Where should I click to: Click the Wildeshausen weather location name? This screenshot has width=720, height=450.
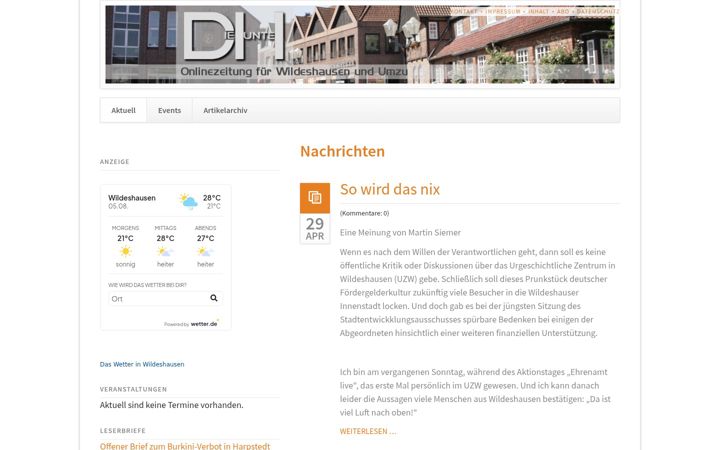[132, 198]
